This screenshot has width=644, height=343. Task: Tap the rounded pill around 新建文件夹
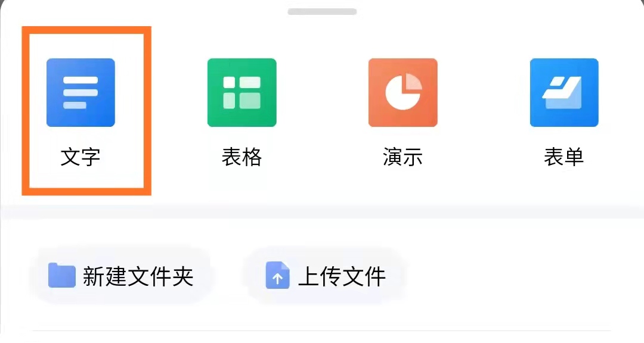(x=122, y=276)
